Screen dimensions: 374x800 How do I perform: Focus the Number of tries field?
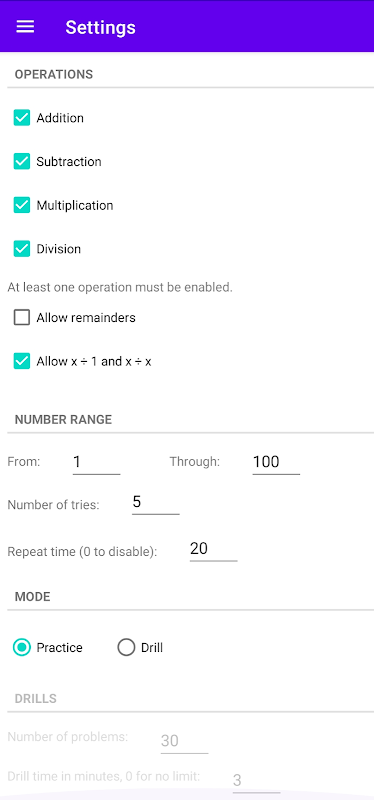click(156, 503)
